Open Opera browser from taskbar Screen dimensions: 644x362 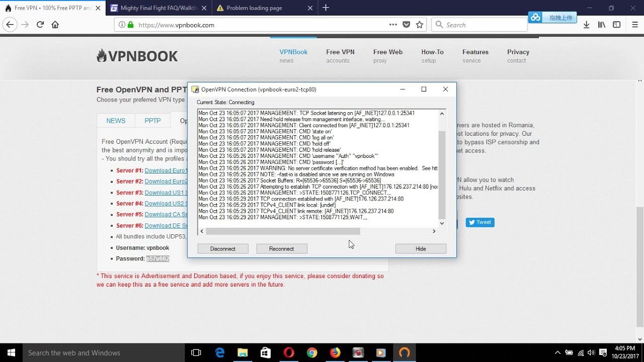pos(289,352)
